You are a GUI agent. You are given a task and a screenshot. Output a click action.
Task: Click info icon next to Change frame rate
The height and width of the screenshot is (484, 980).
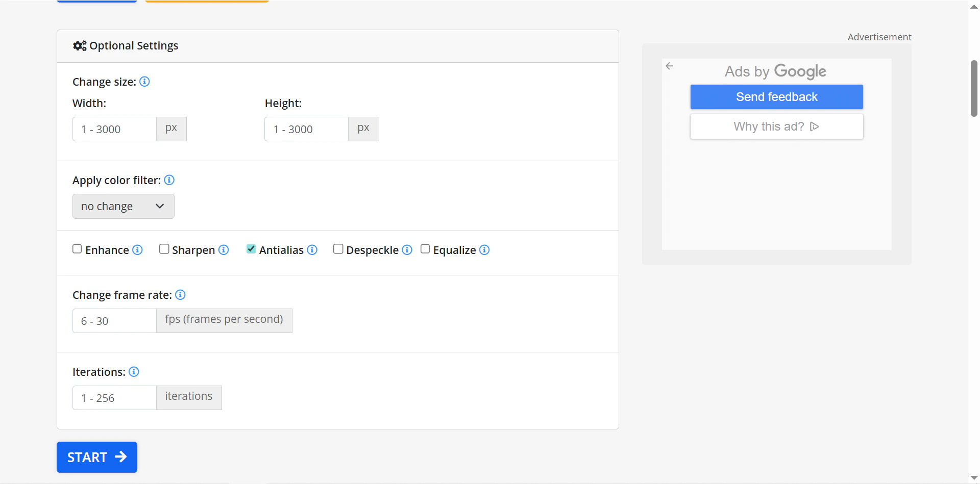(x=180, y=295)
